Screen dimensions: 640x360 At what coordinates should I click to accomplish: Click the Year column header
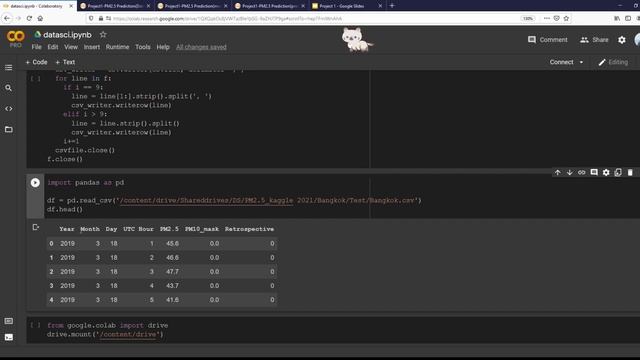pyautogui.click(x=67, y=229)
